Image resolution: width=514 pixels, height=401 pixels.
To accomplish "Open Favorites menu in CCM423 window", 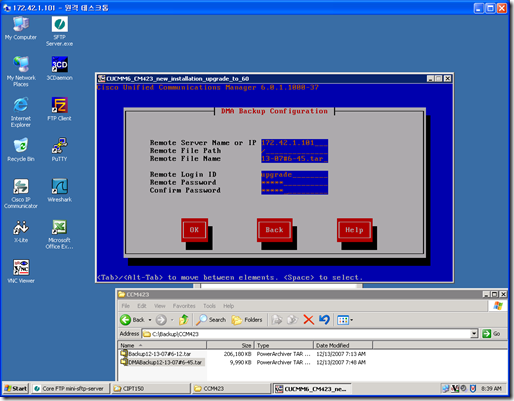I will 184,306.
